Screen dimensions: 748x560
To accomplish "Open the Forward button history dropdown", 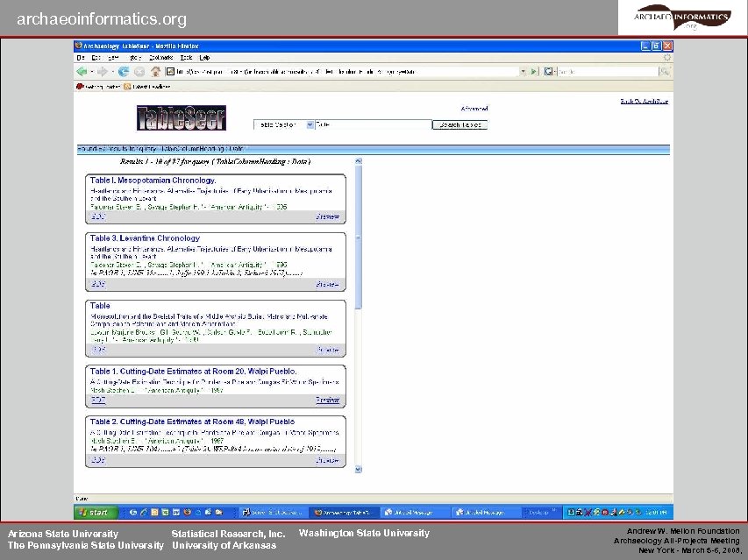I will (x=112, y=72).
